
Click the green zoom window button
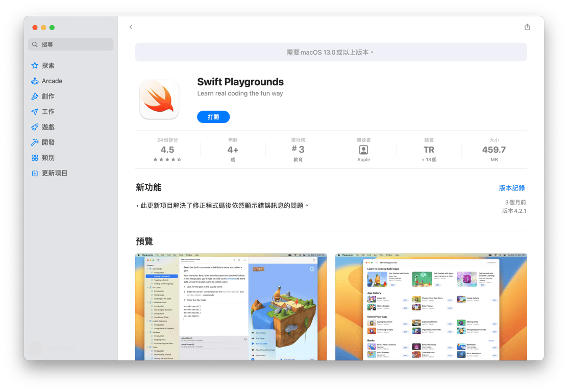point(52,28)
